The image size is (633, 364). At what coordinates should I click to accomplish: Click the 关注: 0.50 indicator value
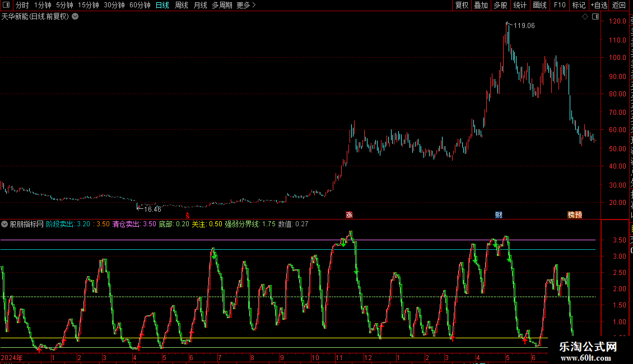(207, 224)
